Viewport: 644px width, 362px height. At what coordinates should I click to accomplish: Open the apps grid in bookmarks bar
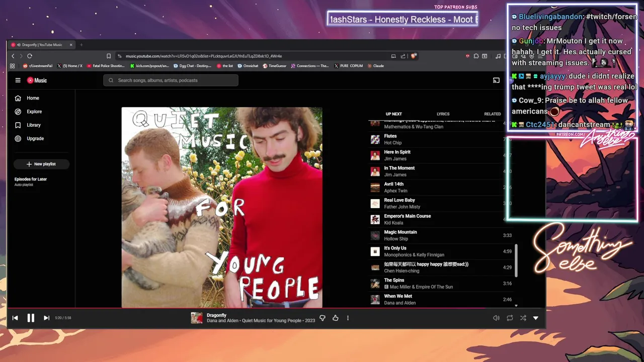point(13,66)
